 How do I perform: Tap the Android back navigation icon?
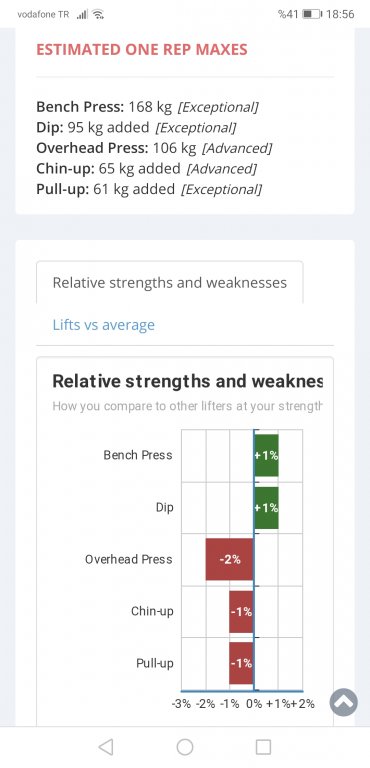click(106, 747)
